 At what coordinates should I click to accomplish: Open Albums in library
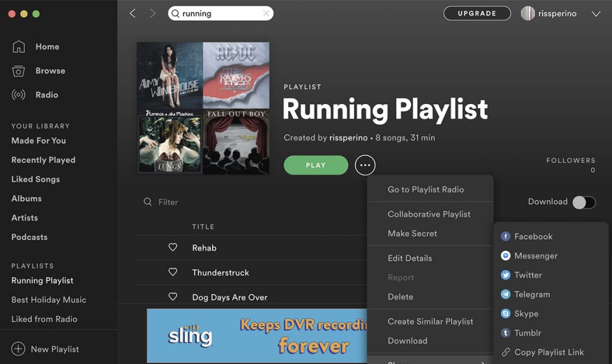[x=26, y=198]
